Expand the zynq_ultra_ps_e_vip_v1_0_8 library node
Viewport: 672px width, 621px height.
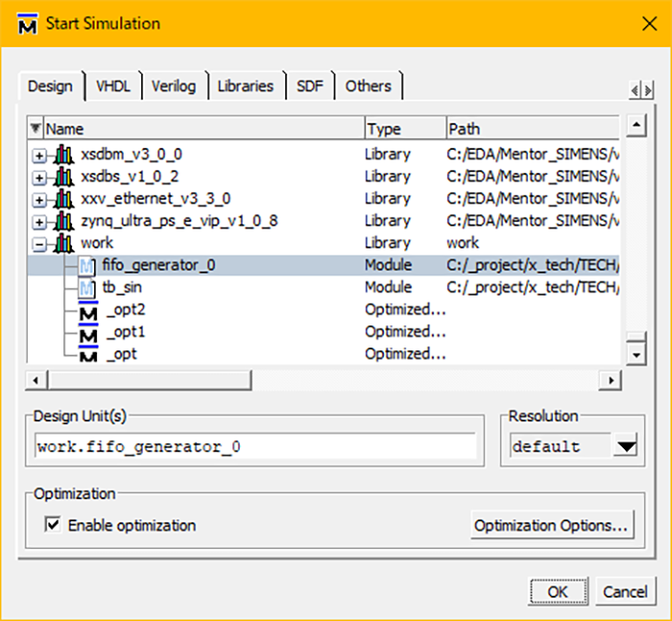click(39, 222)
